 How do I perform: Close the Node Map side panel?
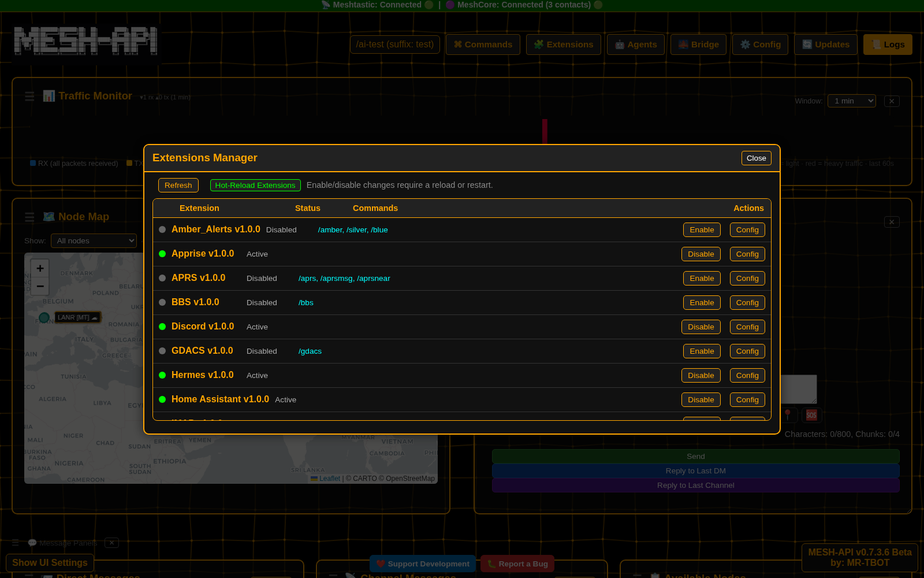(x=892, y=222)
